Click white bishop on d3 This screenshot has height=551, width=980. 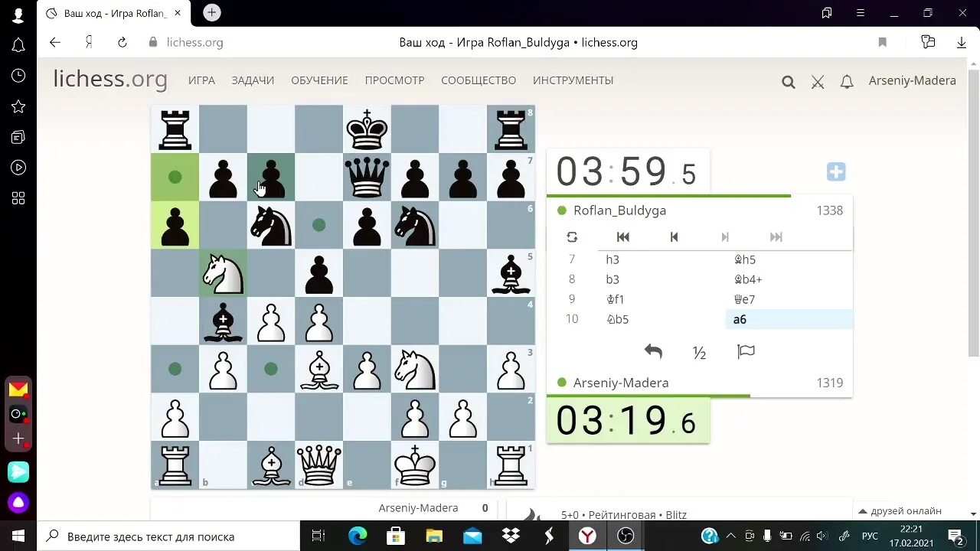[x=319, y=369]
